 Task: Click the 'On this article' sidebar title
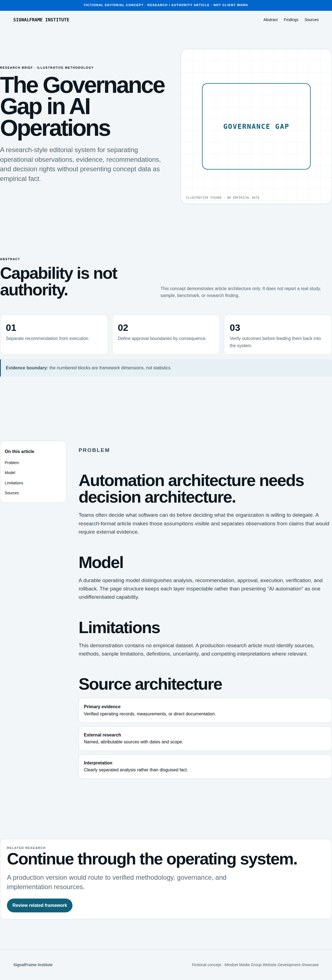coord(19,451)
